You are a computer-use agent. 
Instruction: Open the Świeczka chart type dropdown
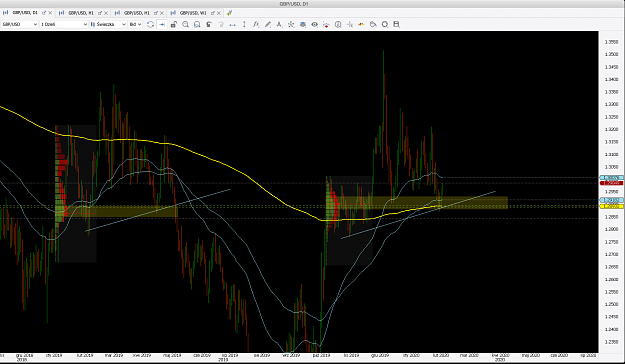point(108,24)
